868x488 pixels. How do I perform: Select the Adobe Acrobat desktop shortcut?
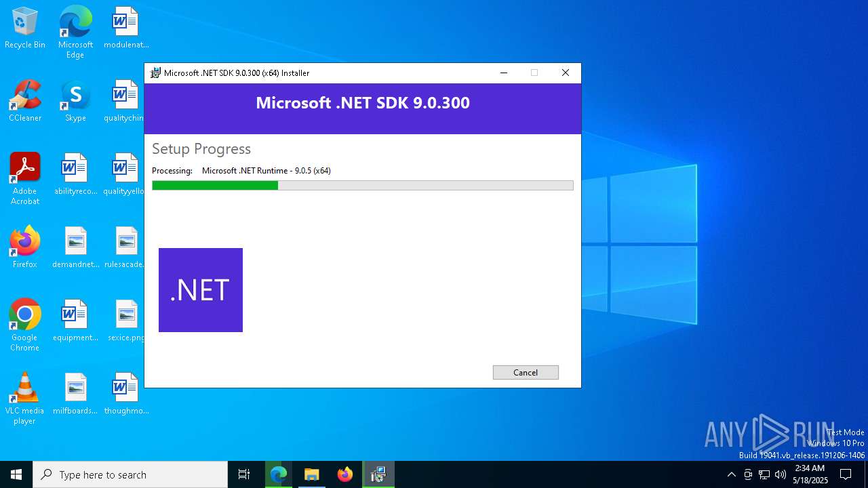[x=25, y=178]
